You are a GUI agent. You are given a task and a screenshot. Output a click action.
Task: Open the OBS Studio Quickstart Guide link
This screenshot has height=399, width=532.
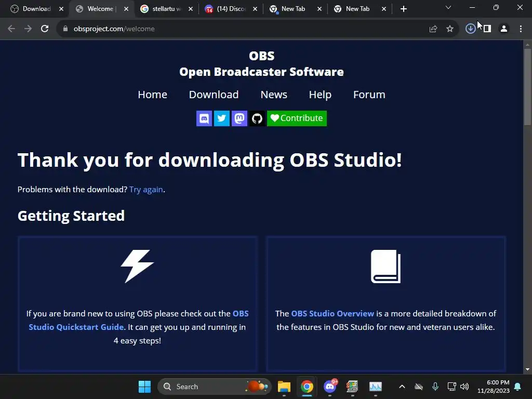pos(138,320)
